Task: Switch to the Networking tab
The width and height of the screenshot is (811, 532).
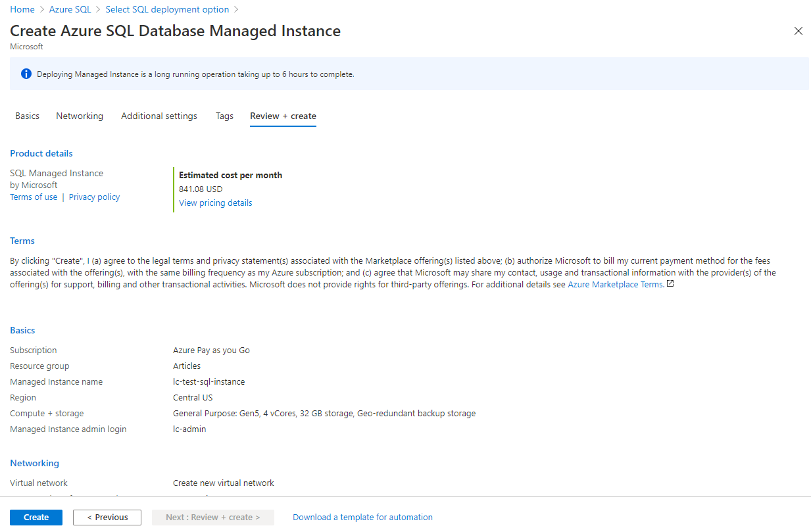Action: point(80,116)
